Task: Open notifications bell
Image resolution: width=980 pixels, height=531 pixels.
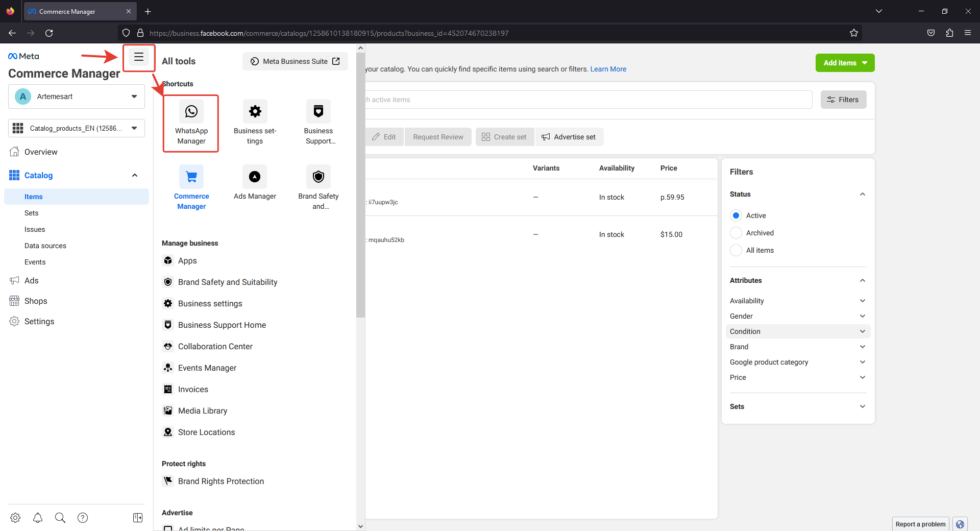Action: (x=38, y=518)
